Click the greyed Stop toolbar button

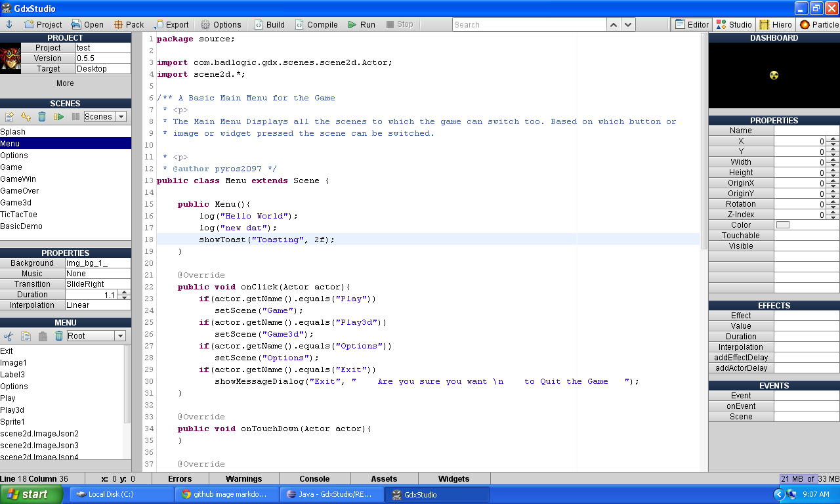pyautogui.click(x=400, y=24)
